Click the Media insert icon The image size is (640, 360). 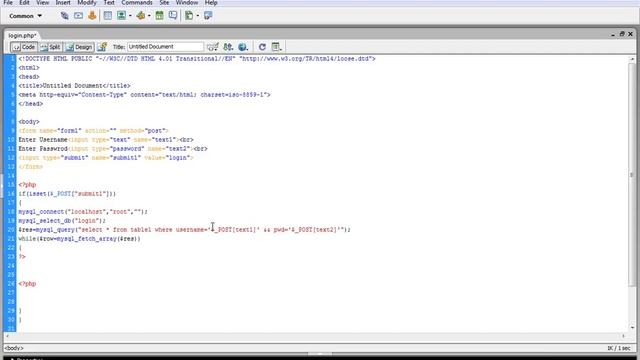pyautogui.click(x=141, y=16)
